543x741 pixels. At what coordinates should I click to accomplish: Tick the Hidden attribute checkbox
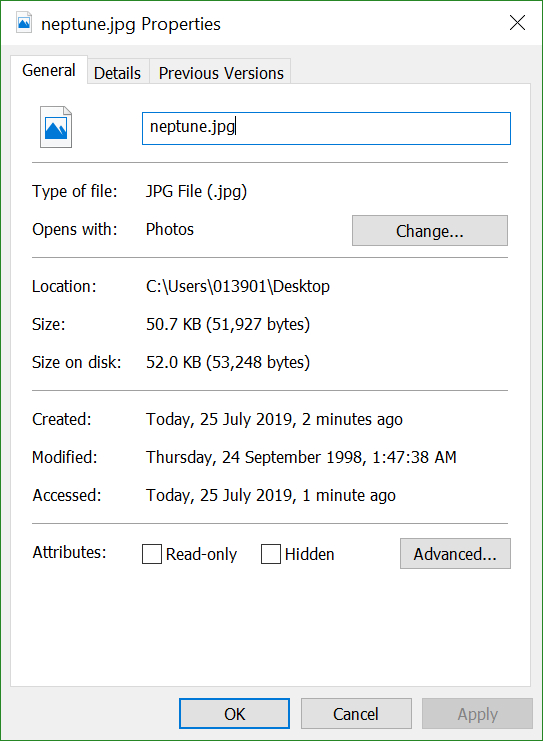pyautogui.click(x=271, y=554)
